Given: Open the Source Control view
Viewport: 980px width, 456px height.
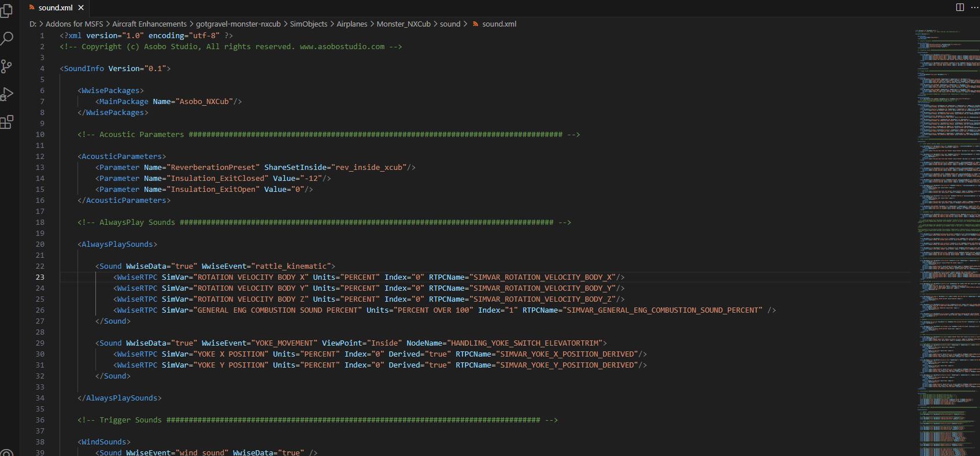Looking at the screenshot, I should (x=6, y=66).
